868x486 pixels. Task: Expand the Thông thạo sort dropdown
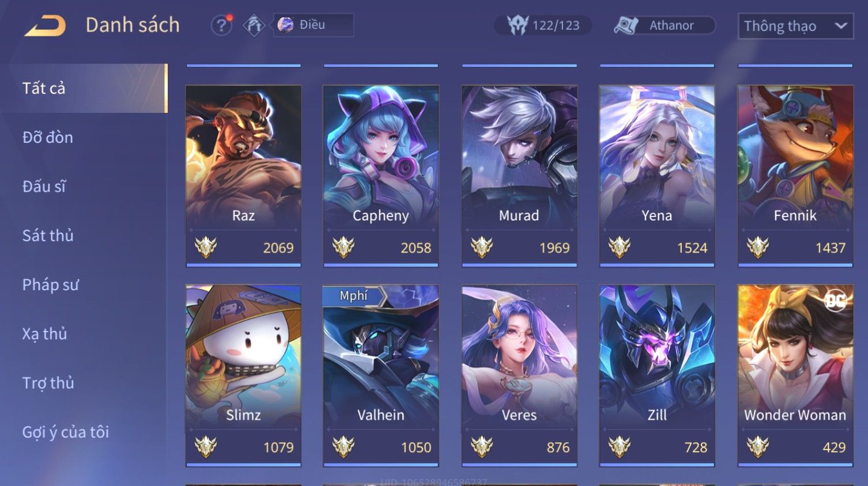[x=795, y=26]
